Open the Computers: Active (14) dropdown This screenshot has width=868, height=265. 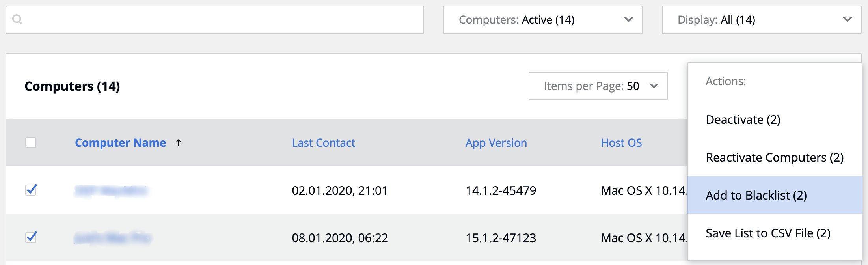(542, 20)
